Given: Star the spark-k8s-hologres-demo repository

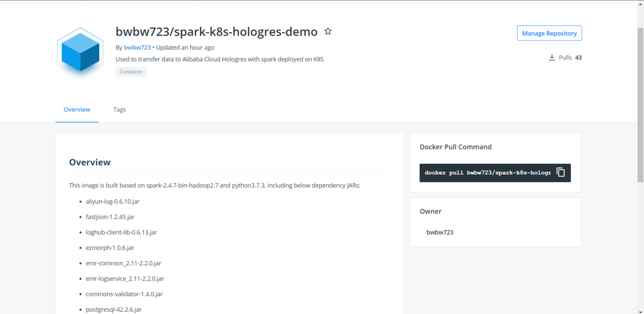Looking at the screenshot, I should pos(328,32).
